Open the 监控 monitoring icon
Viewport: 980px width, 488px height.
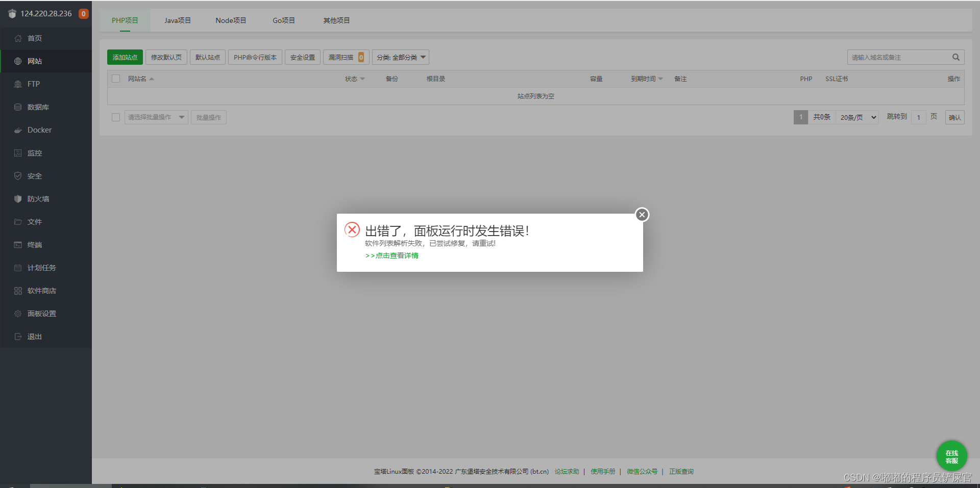[x=18, y=153]
